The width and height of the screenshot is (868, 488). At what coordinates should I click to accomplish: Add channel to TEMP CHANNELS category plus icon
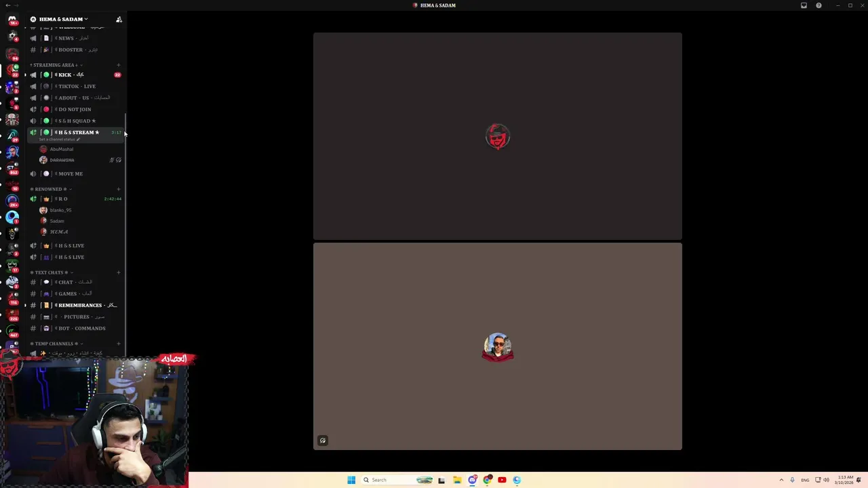(119, 344)
